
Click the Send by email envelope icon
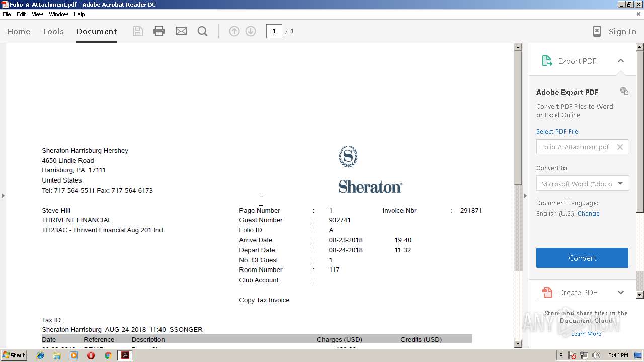pos(181,31)
